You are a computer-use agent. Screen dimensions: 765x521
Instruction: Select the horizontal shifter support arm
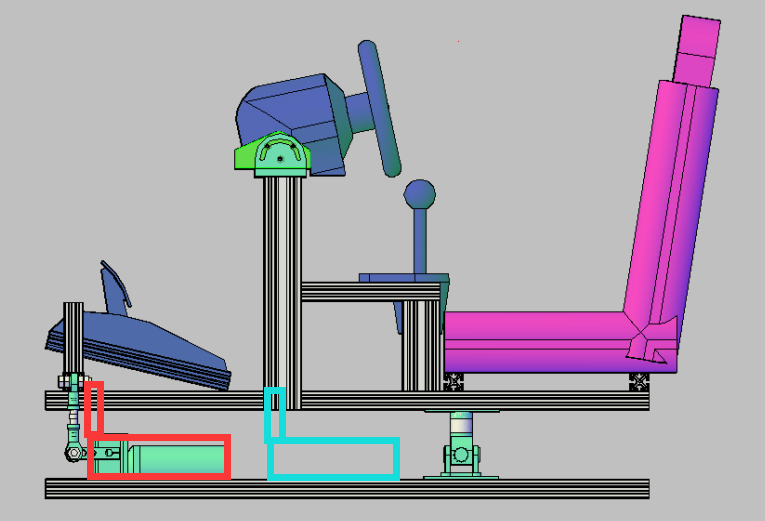point(371,292)
